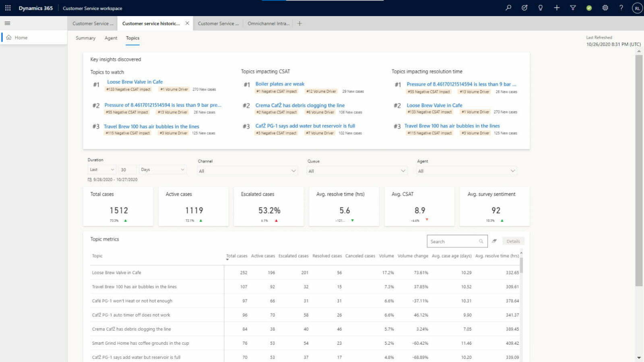Click the eraser clear icon beside Search
The height and width of the screenshot is (362, 644).
(494, 241)
